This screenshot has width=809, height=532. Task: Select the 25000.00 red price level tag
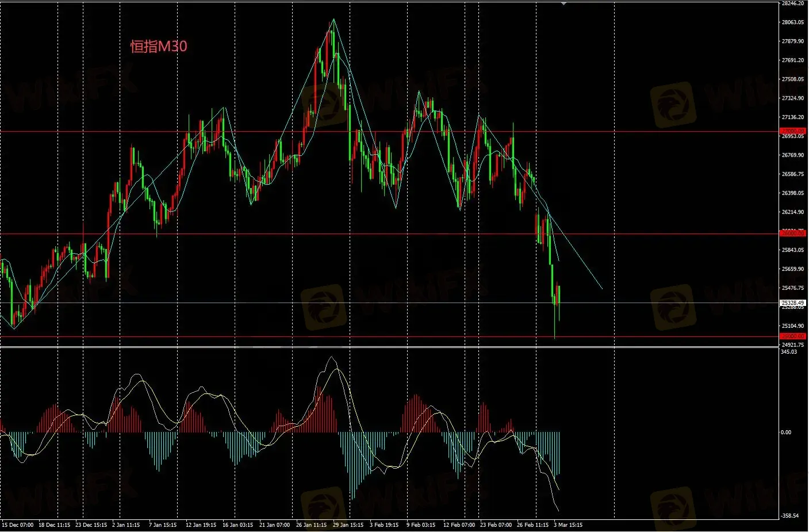click(x=793, y=336)
